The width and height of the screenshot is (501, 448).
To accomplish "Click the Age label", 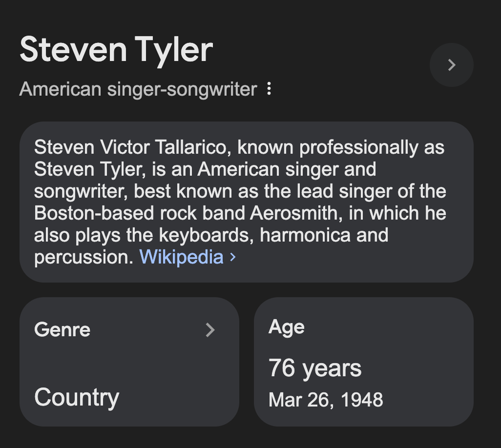I will tap(287, 327).
